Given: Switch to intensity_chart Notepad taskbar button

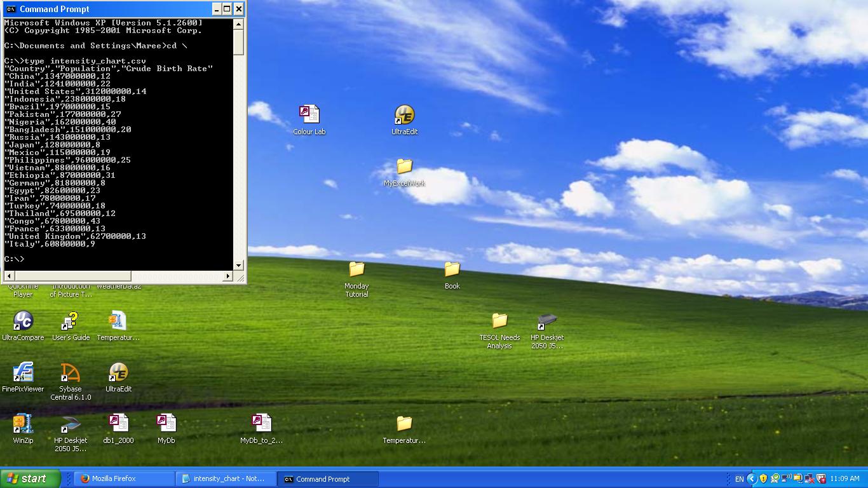Looking at the screenshot, I should (x=226, y=478).
